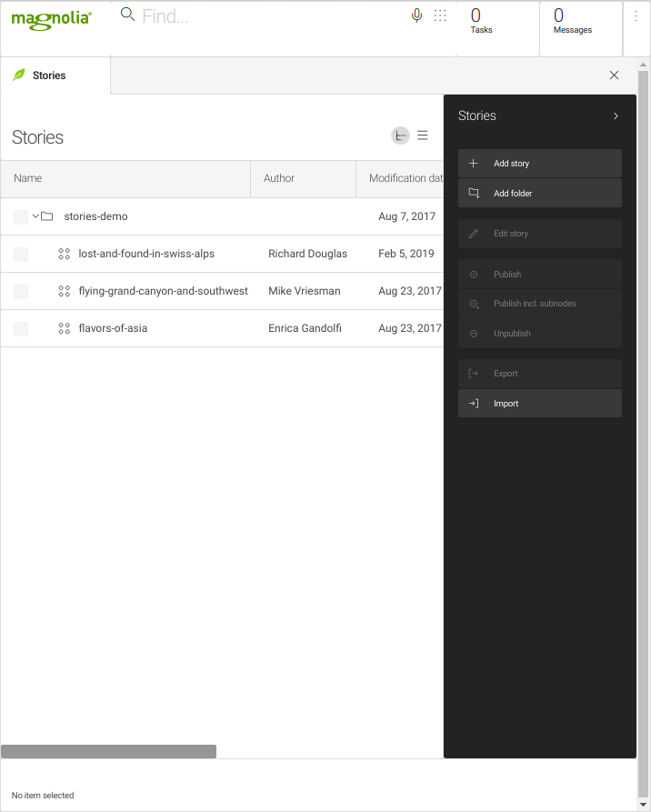This screenshot has height=812, width=651.
Task: Check the flavors-of-asia checkbox
Action: tap(21, 329)
